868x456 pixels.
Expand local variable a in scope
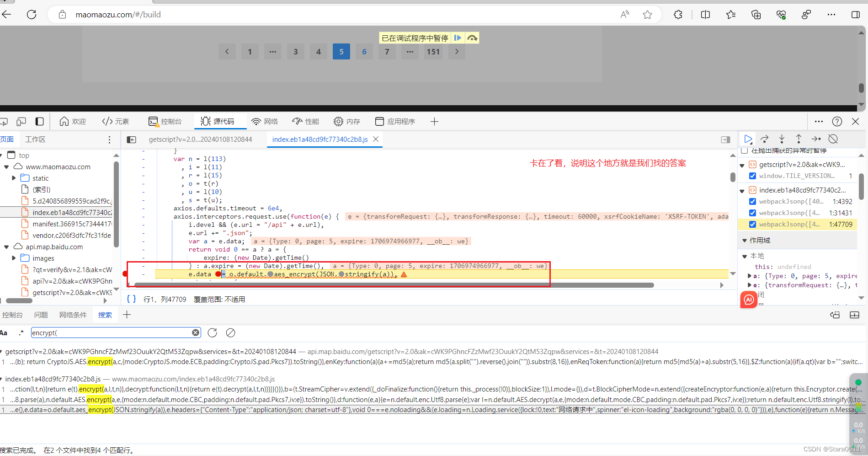750,276
